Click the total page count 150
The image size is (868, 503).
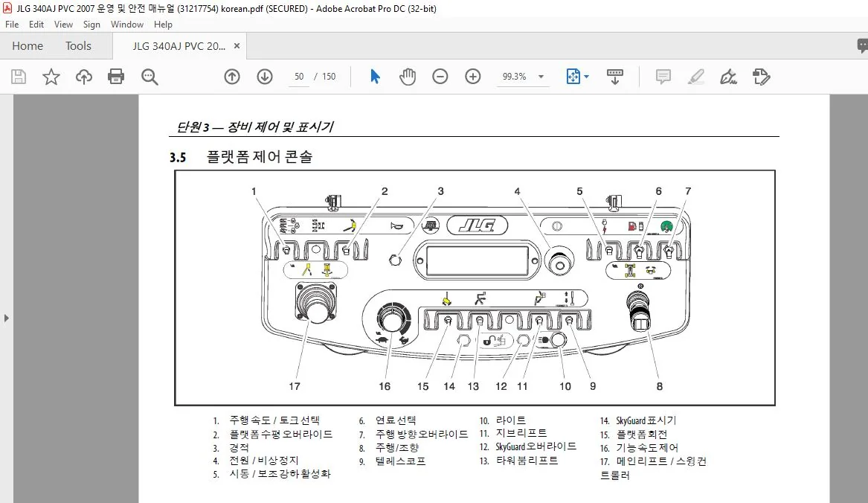click(329, 77)
